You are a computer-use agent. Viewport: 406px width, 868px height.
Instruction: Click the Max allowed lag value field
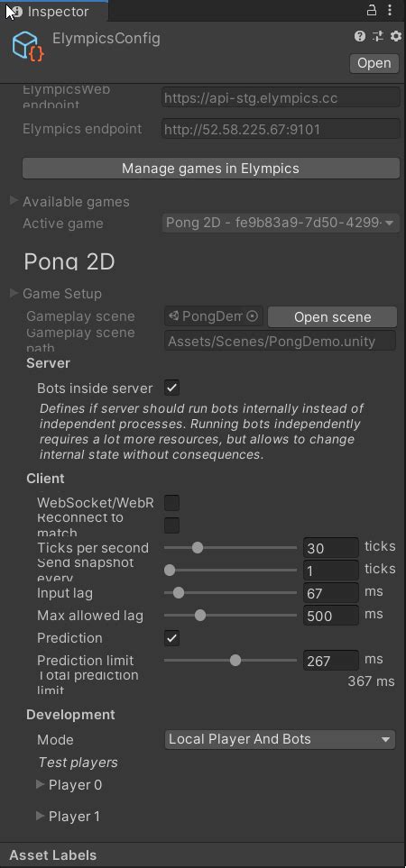(331, 616)
